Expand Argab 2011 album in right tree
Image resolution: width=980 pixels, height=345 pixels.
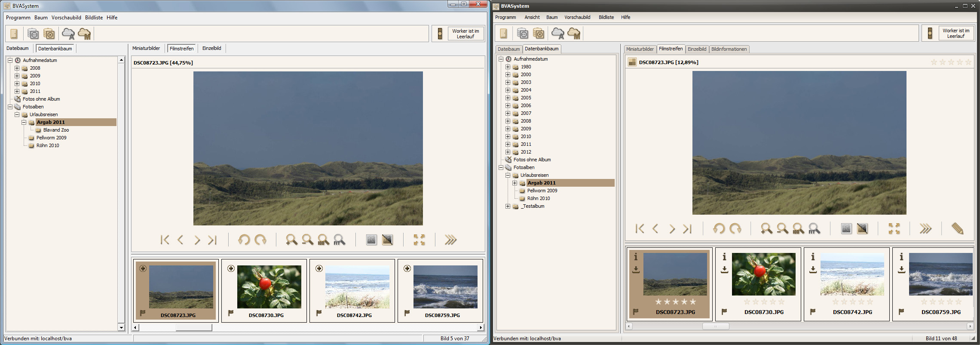pyautogui.click(x=514, y=183)
